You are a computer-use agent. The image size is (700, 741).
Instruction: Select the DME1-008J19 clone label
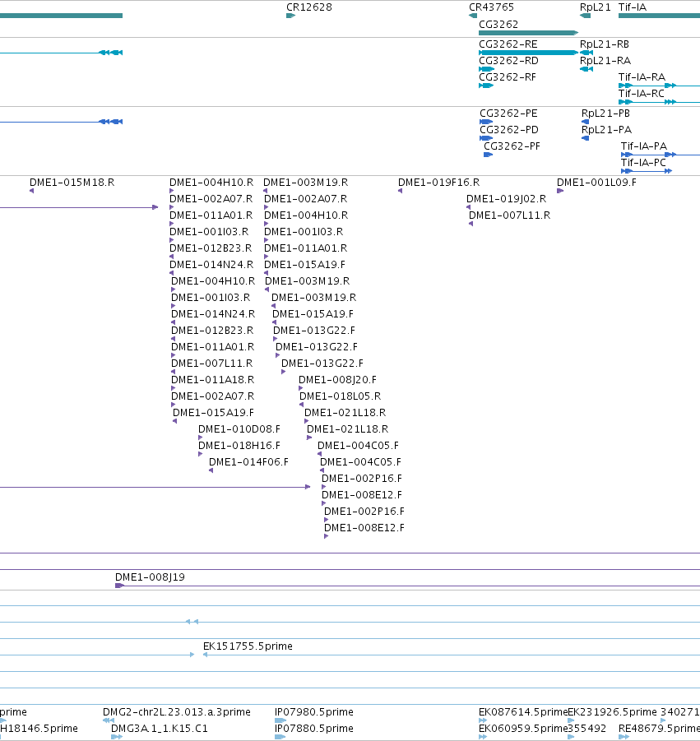[x=150, y=577]
